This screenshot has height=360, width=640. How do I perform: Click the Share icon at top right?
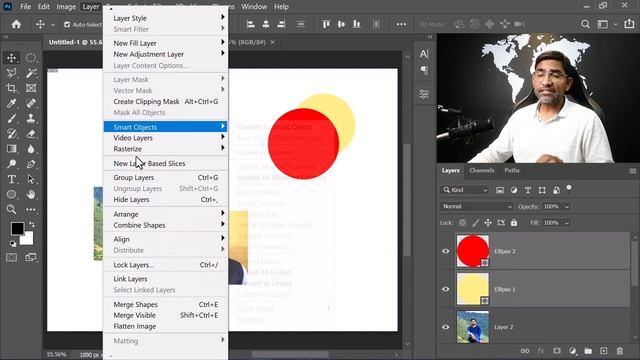[x=629, y=24]
